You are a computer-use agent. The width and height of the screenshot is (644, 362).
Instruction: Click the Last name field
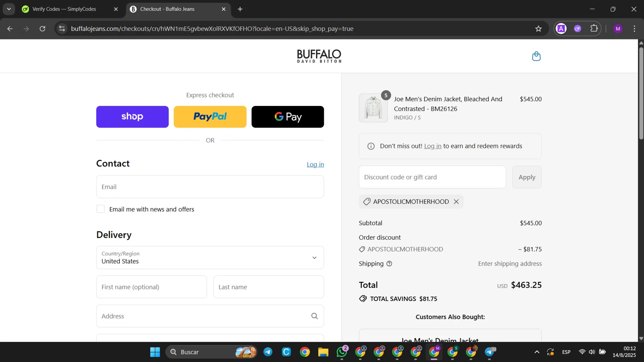[x=268, y=287]
